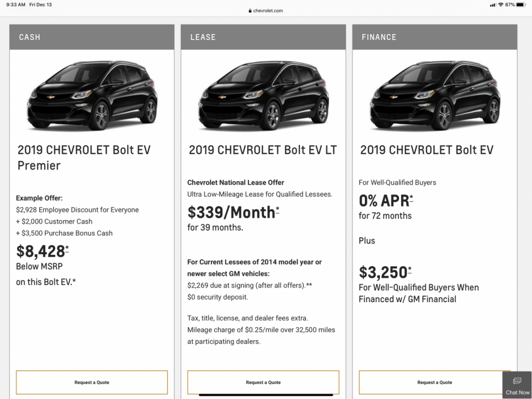Request a Quote for Bolt EV Premier
This screenshot has width=532, height=399.
92,383
